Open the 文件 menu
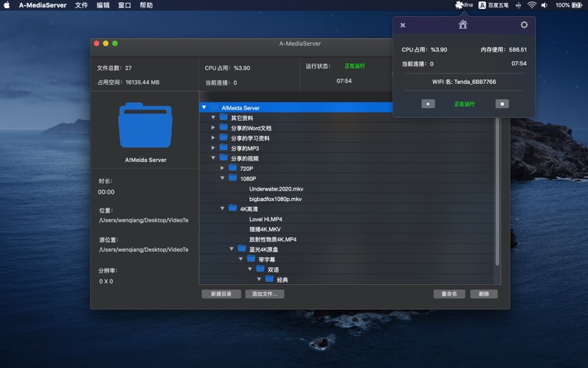 coord(81,5)
